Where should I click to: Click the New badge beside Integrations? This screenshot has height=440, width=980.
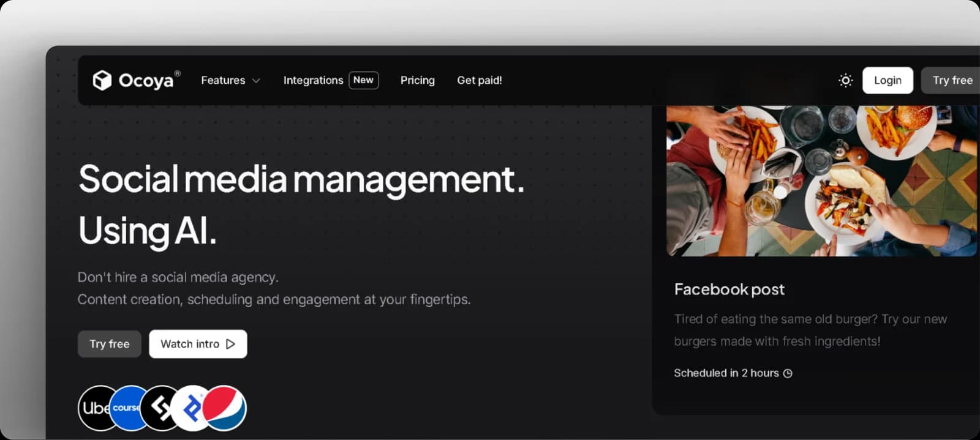pos(364,80)
